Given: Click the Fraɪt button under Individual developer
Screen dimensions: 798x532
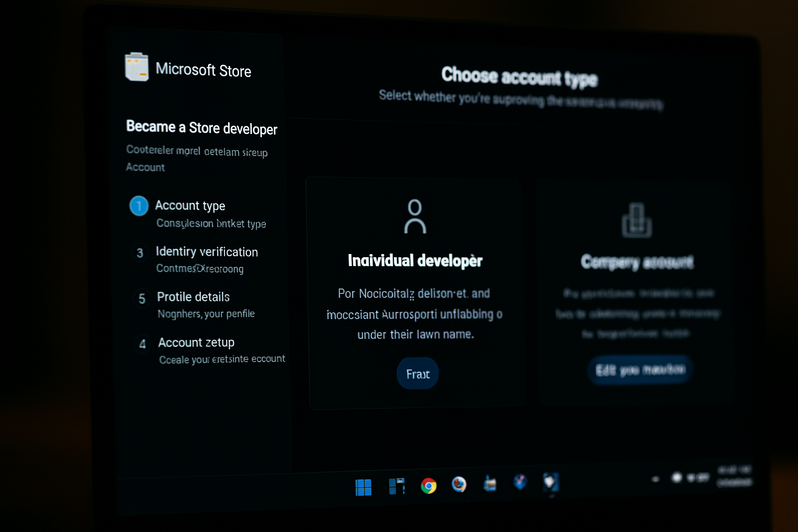Looking at the screenshot, I should pos(418,374).
